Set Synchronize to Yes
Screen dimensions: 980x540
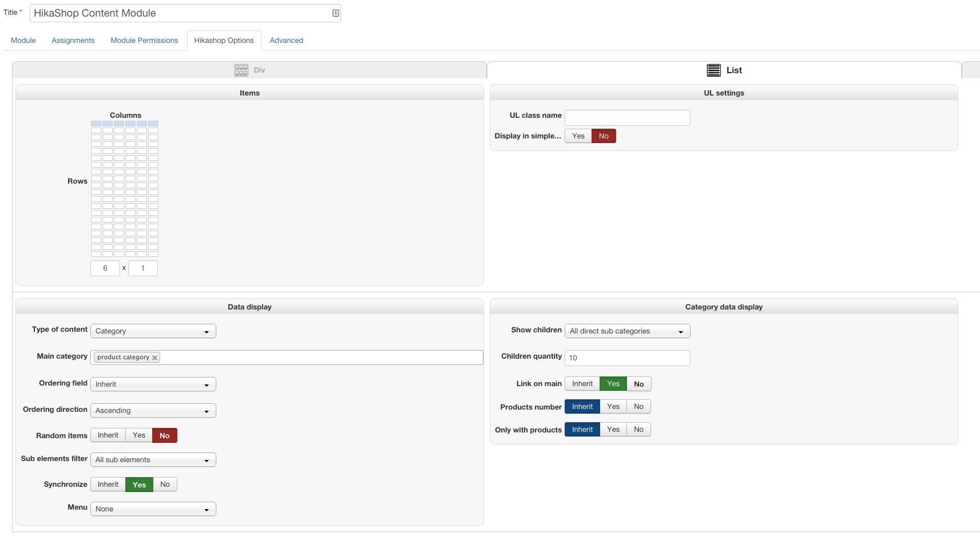(139, 485)
